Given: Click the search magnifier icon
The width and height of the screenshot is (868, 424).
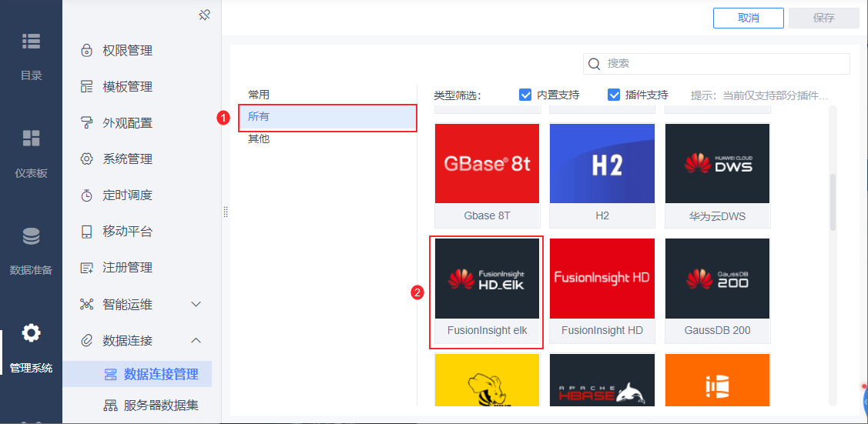Looking at the screenshot, I should click(x=594, y=64).
